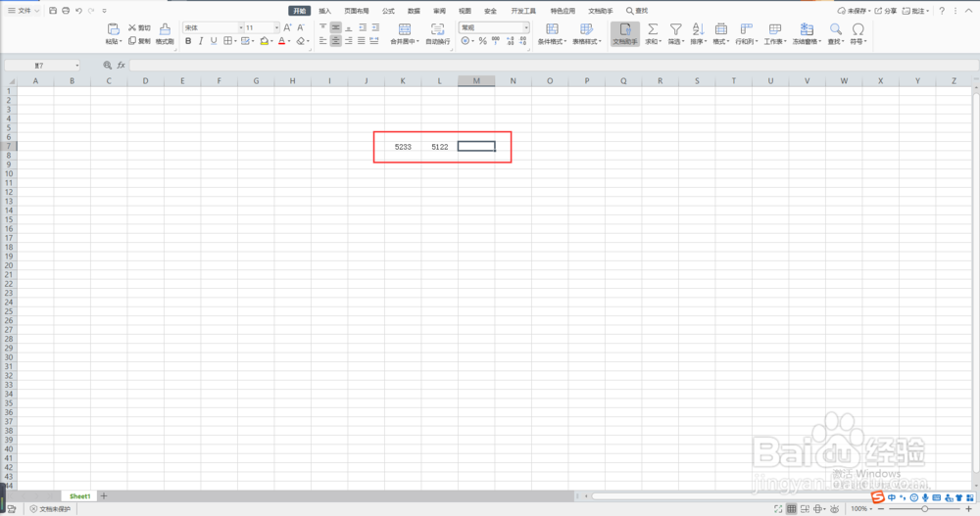Click the Conditional Formatting (条件格式) icon
The width and height of the screenshot is (980, 516).
pyautogui.click(x=552, y=28)
